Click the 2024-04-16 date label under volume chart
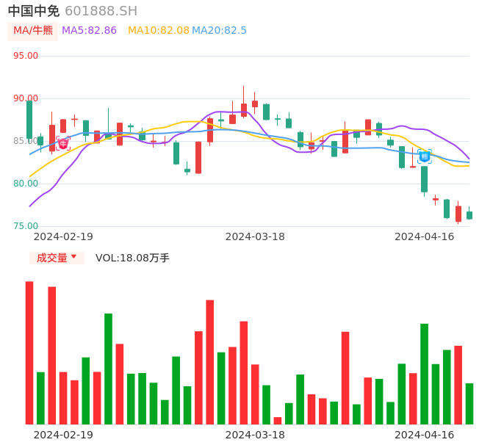This screenshot has width=504, height=445. 424,435
